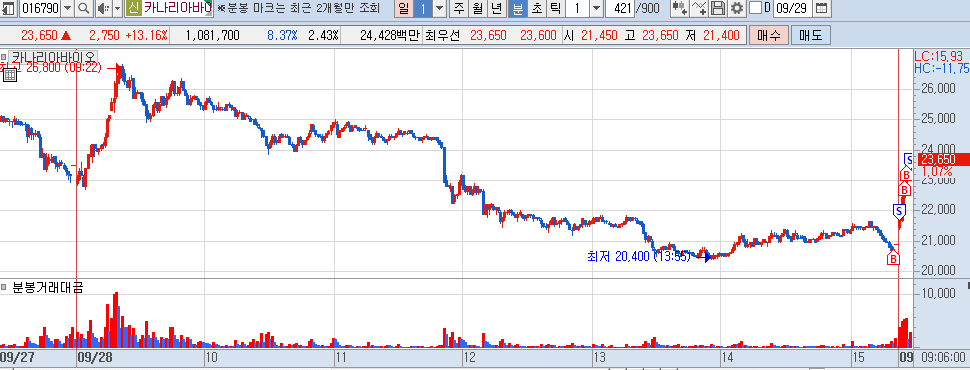Click the 매도 sell button
Image resolution: width=970 pixels, height=370 pixels.
click(x=810, y=35)
